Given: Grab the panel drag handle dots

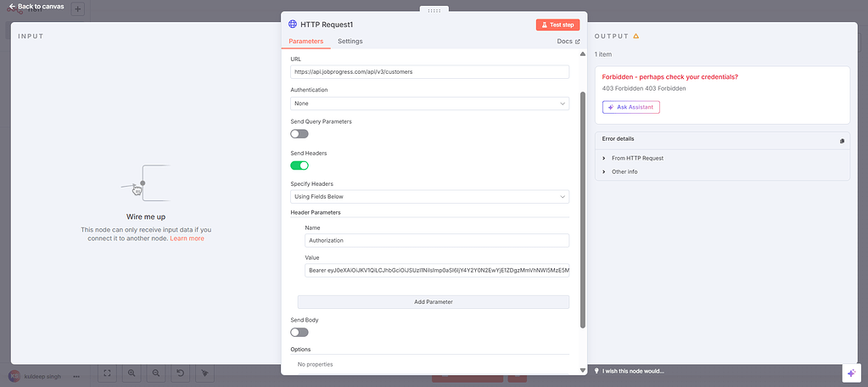Looking at the screenshot, I should 434,10.
